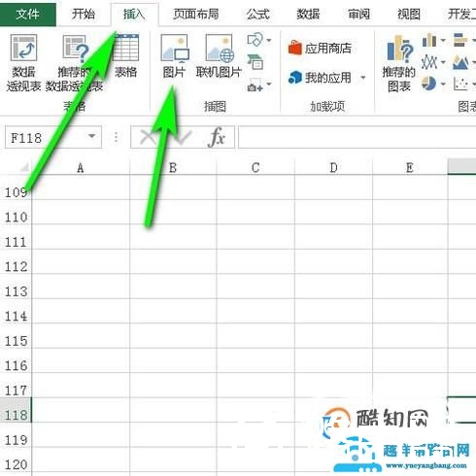Viewport: 476px width, 476px height.
Task: Select column C header
Action: pyautogui.click(x=255, y=167)
